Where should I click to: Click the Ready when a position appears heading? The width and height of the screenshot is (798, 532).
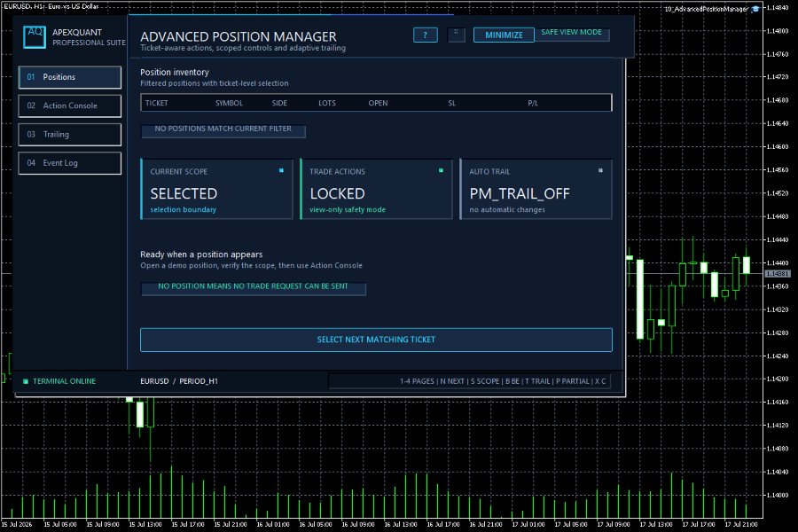201,254
